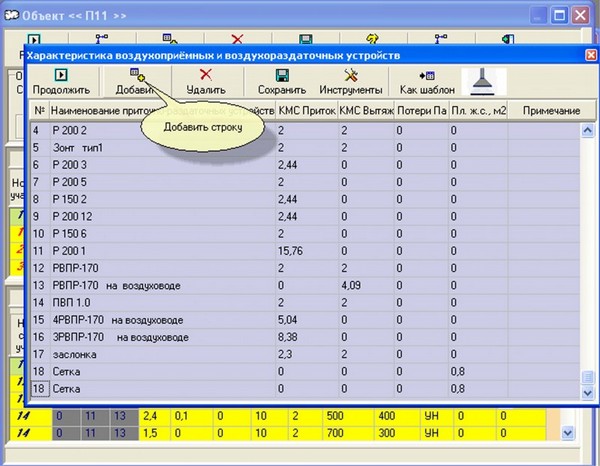The width and height of the screenshot is (600, 466).
Task: Click the Удалить red cross button
Action: coord(206,81)
